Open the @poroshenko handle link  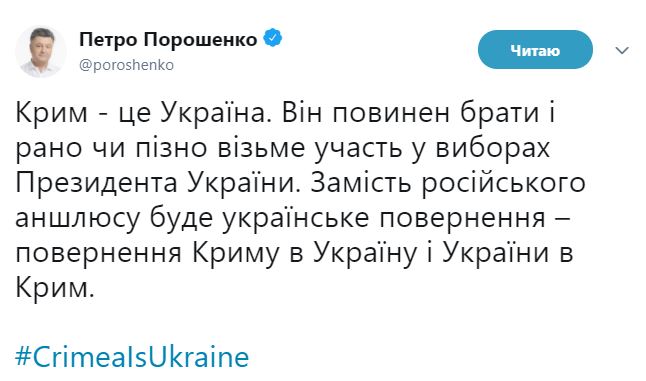click(126, 65)
